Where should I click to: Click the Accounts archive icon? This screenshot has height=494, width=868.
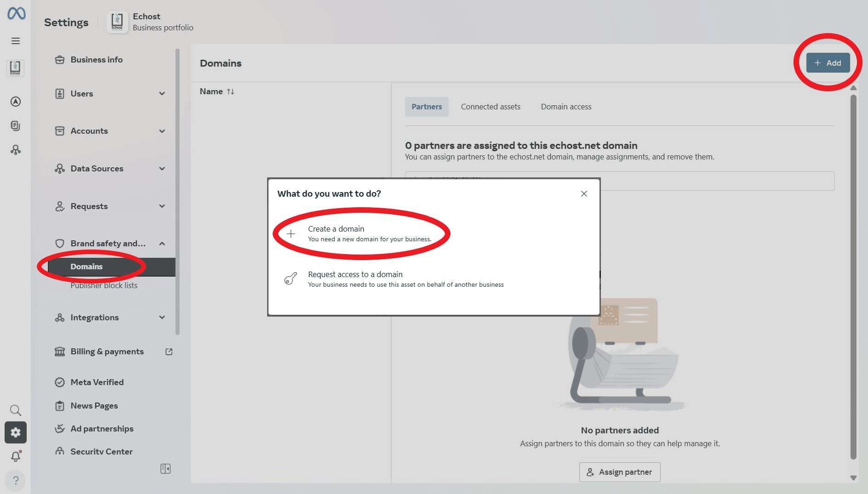(x=60, y=131)
